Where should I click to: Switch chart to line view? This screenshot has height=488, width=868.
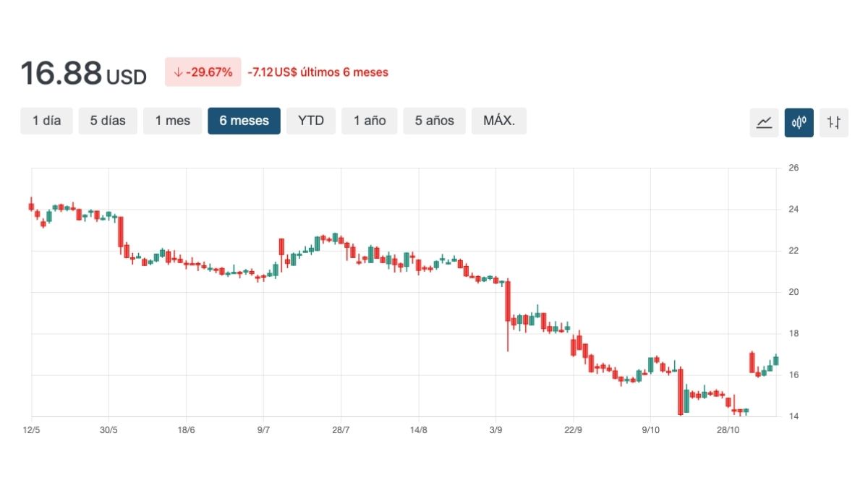click(x=764, y=122)
